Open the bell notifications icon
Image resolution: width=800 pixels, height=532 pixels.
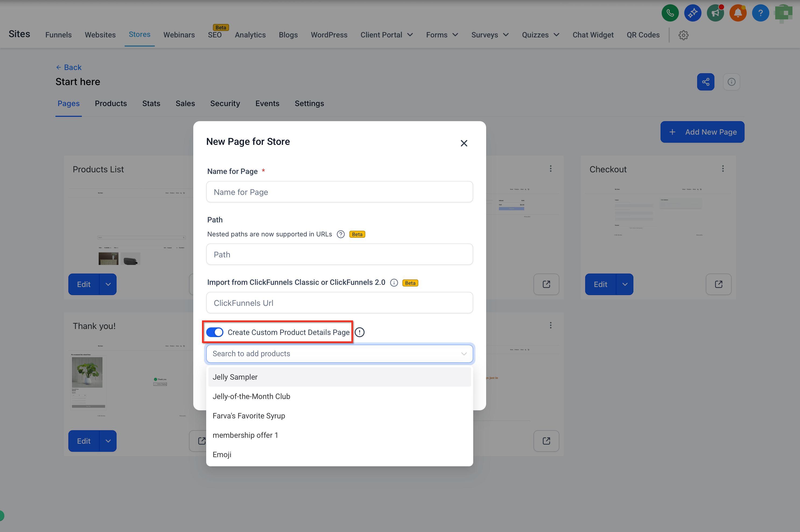(x=738, y=13)
